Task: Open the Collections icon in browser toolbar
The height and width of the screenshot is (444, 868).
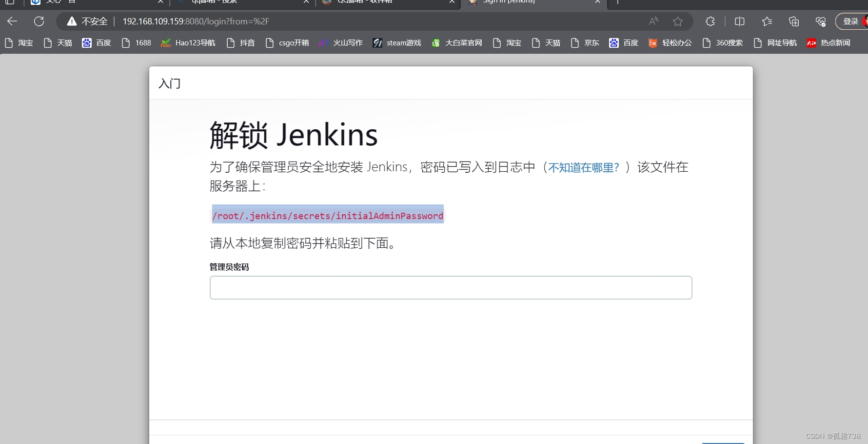Action: 794,21
